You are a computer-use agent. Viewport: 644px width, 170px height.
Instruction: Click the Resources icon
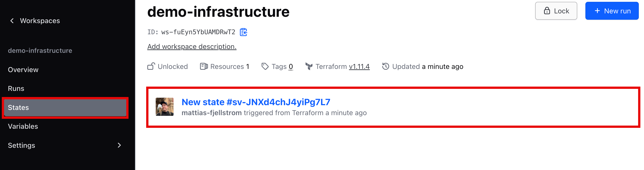[x=204, y=66]
